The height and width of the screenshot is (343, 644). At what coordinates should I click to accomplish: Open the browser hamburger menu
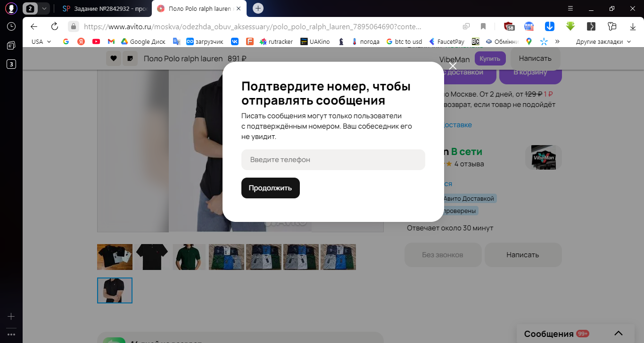pos(570,8)
